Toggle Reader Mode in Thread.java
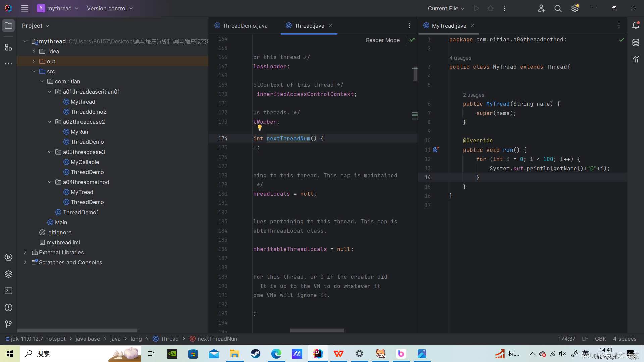This screenshot has width=644, height=362. [383, 40]
